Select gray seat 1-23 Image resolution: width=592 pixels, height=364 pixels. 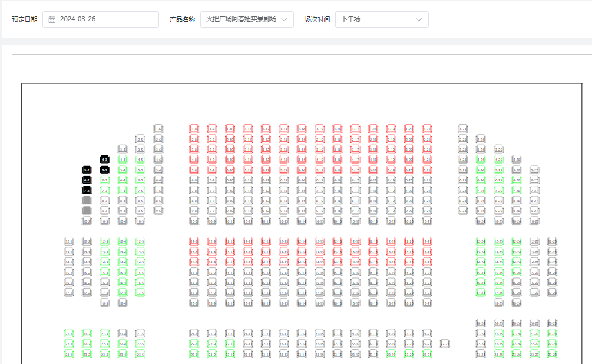click(463, 128)
